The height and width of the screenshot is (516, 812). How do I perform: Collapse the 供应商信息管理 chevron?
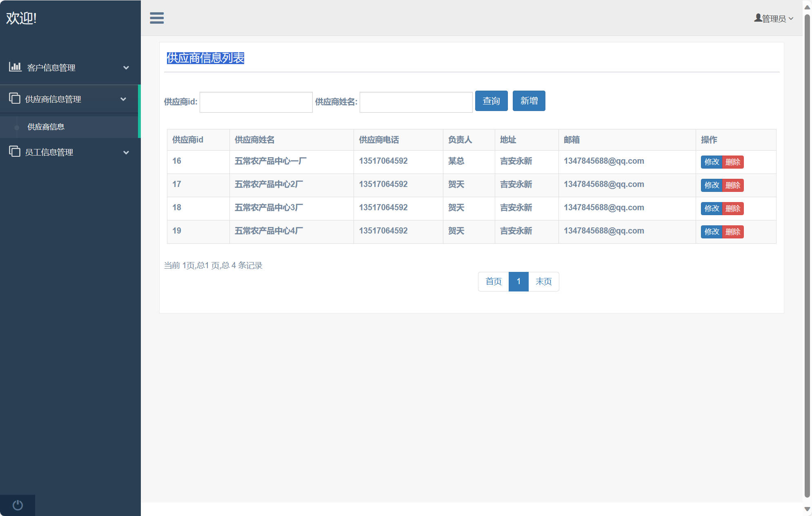tap(123, 99)
